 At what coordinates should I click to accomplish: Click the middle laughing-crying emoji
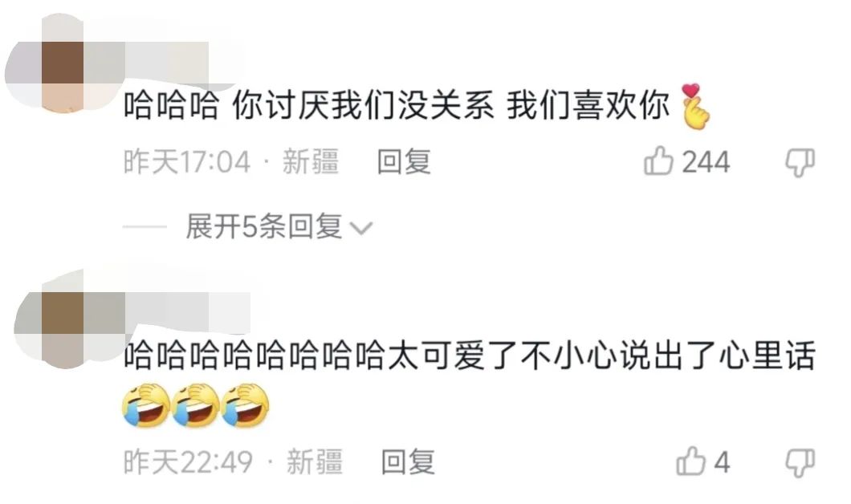tap(195, 405)
